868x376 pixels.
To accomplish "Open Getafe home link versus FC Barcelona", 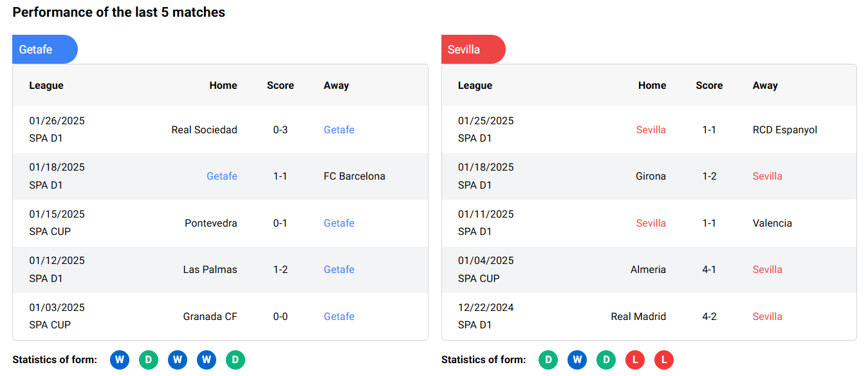I will pos(222,176).
